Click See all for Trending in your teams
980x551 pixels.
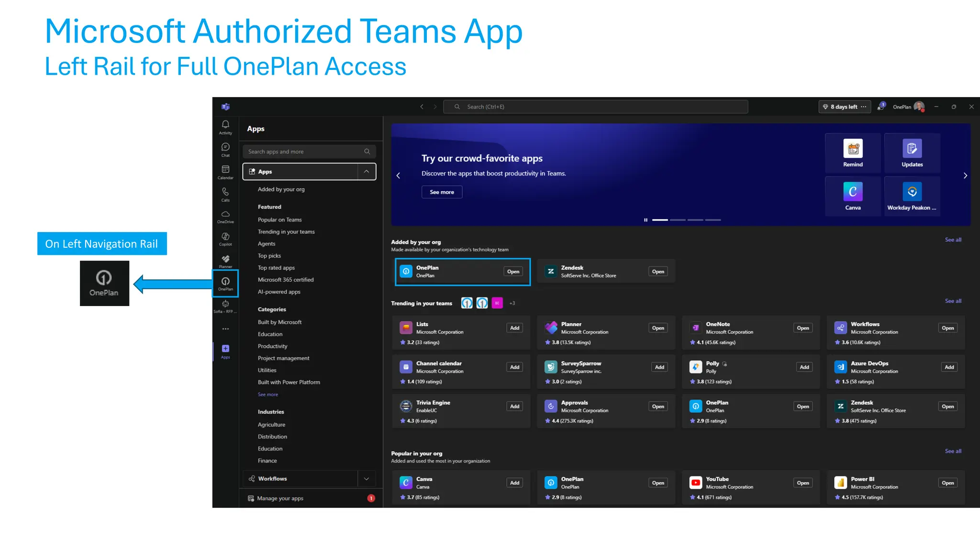coord(953,301)
